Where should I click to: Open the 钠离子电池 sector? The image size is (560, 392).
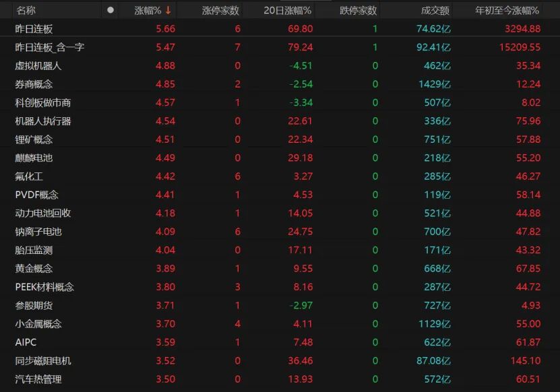(38, 232)
